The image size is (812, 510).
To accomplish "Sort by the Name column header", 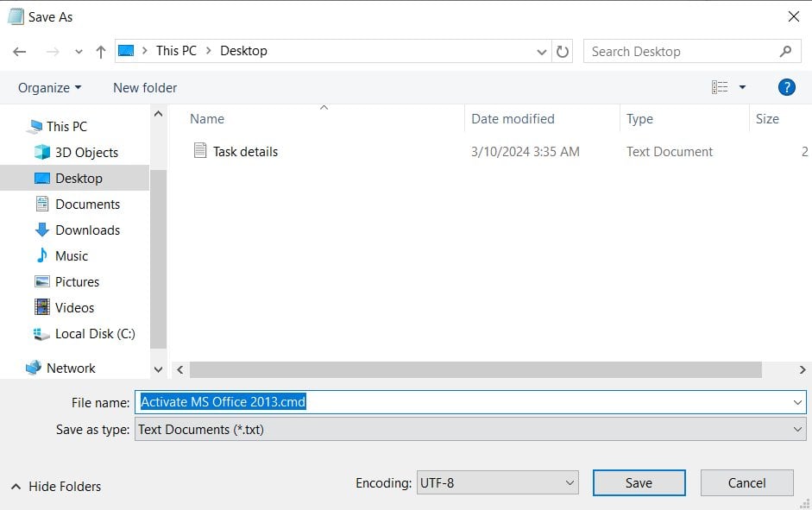I will tap(206, 118).
